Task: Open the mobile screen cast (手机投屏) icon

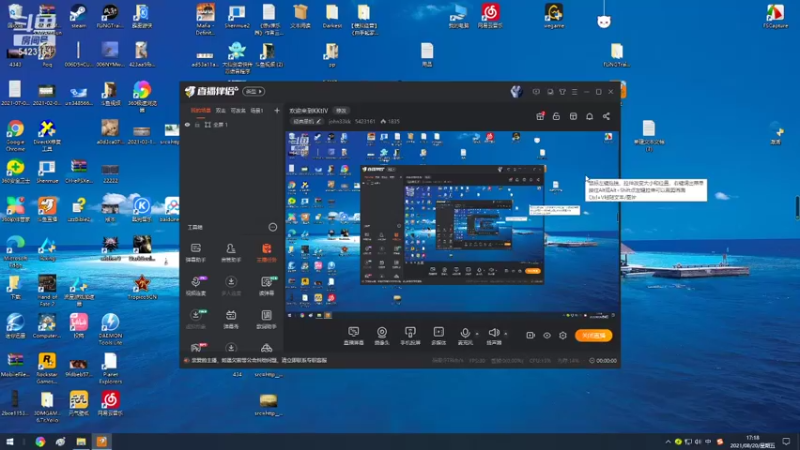Action: [x=410, y=336]
